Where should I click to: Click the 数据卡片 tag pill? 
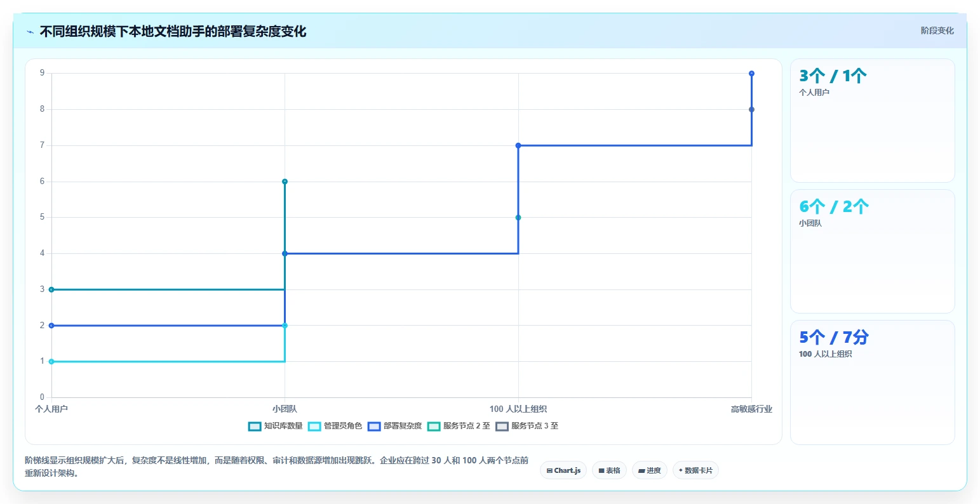tap(695, 470)
